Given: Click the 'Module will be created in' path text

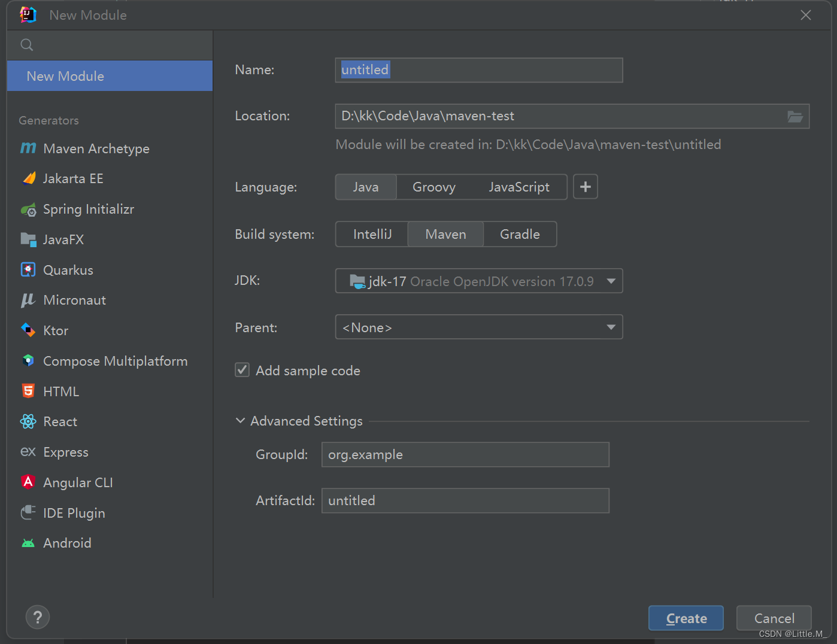Looking at the screenshot, I should [528, 144].
